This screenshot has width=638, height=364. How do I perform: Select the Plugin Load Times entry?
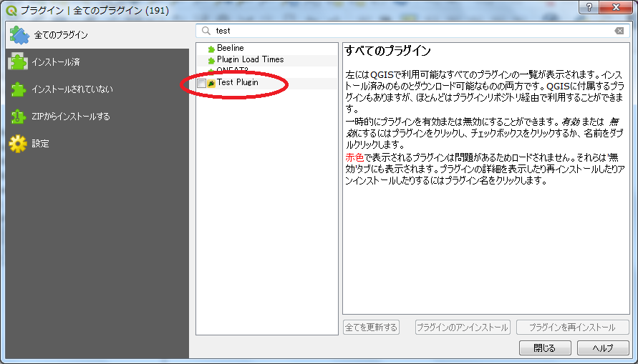pos(267,60)
